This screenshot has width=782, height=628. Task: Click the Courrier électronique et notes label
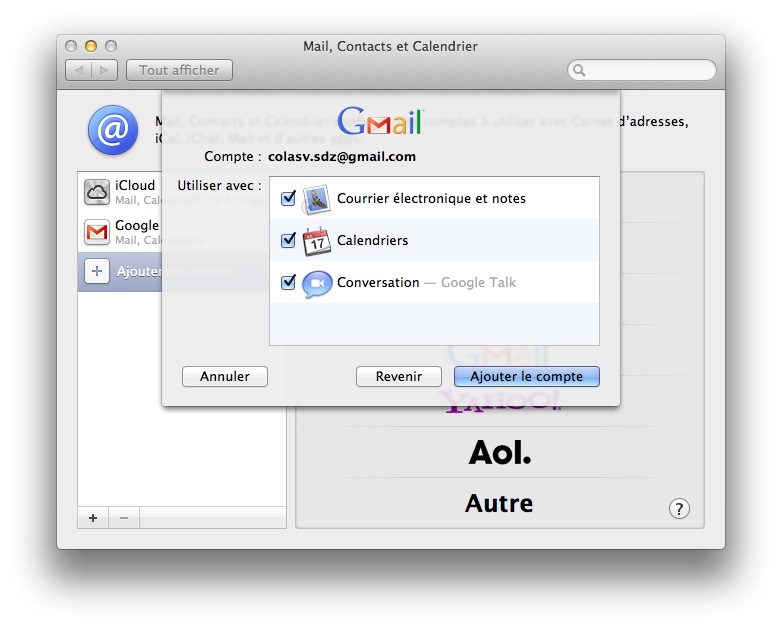(431, 199)
